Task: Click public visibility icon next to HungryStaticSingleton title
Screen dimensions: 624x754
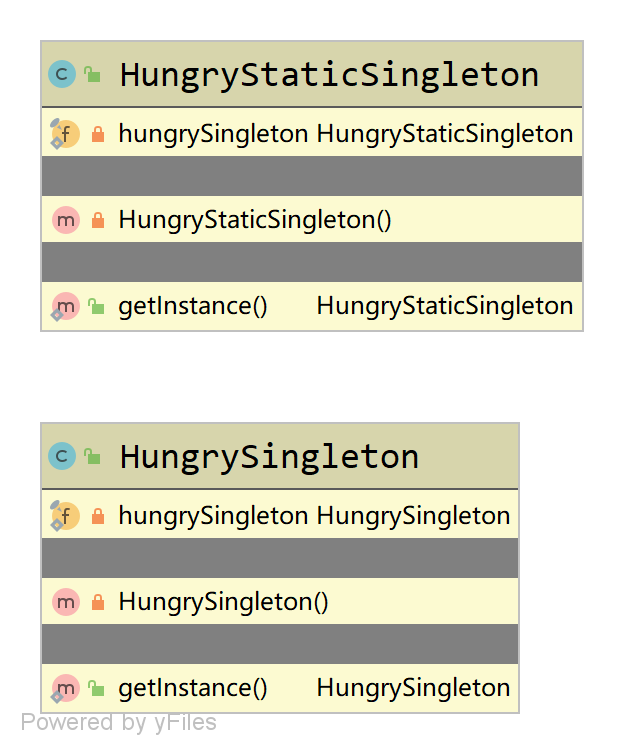Action: (92, 74)
